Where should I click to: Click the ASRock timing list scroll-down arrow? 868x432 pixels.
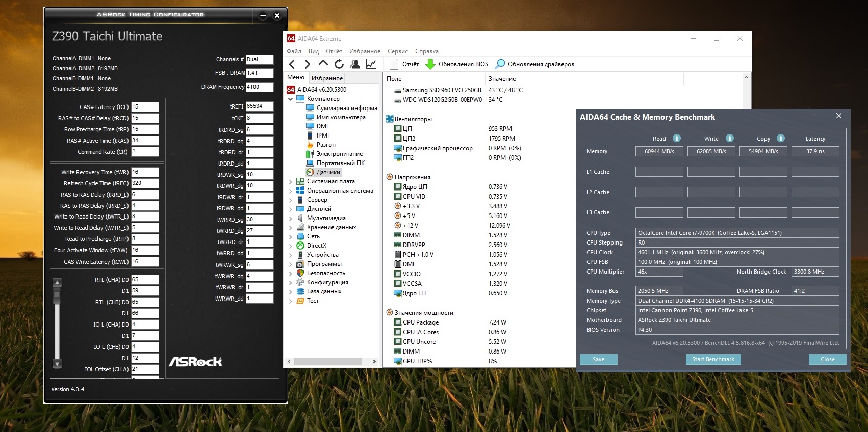[x=57, y=364]
